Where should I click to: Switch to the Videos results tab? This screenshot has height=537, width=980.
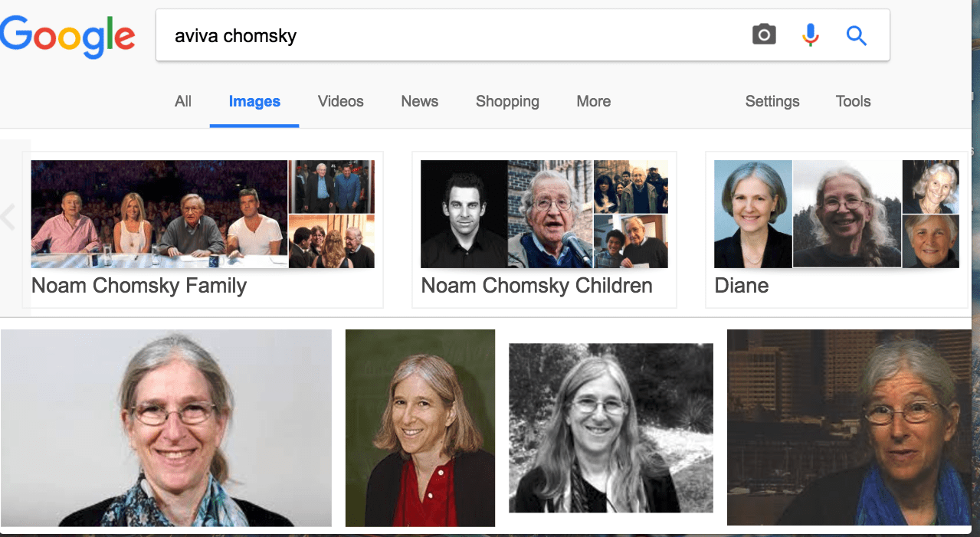(339, 101)
